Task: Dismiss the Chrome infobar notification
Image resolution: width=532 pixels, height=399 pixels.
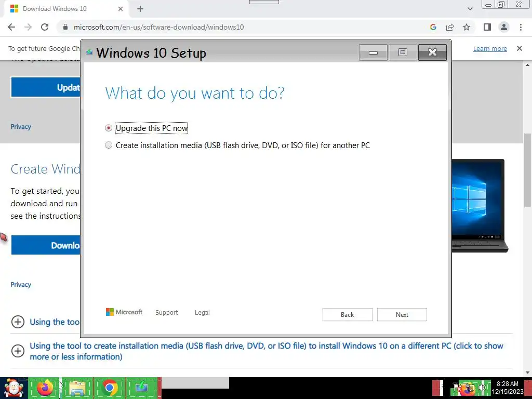Action: tap(520, 48)
